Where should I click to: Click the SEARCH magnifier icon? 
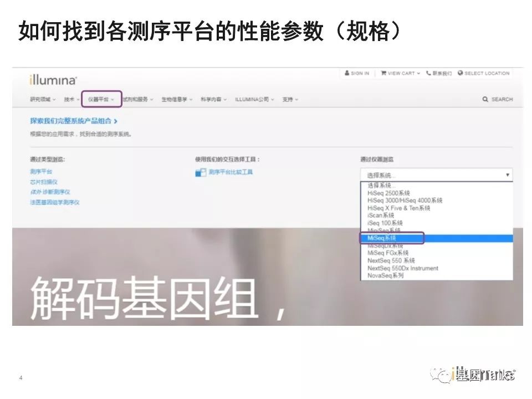point(485,99)
